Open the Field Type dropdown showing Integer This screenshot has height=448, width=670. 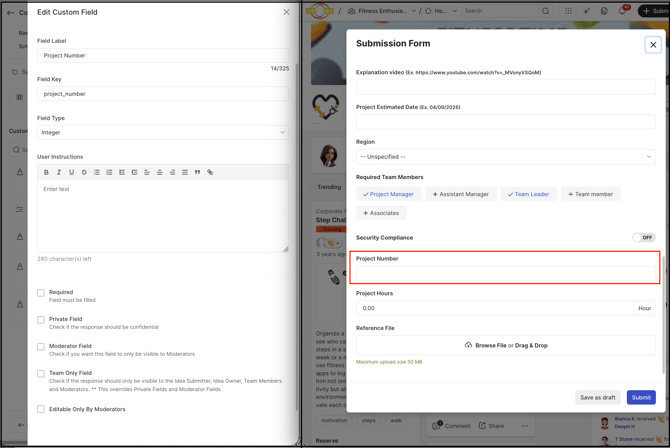[163, 132]
